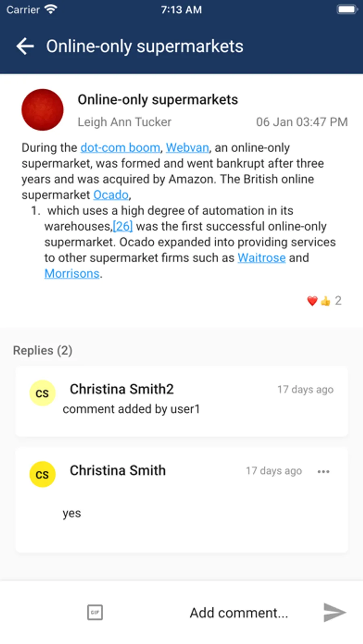Tap the heart reaction emoji
363x644 pixels.
click(312, 301)
